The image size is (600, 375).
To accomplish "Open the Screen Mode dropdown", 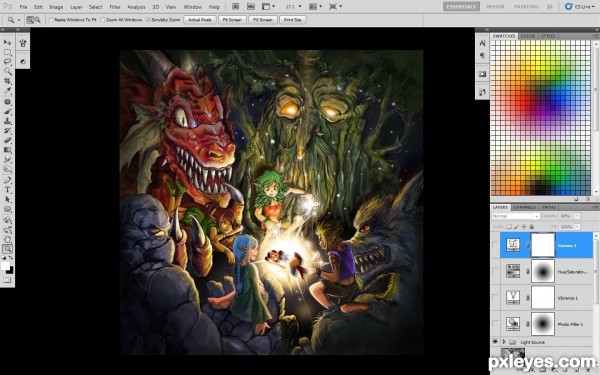I will [335, 7].
